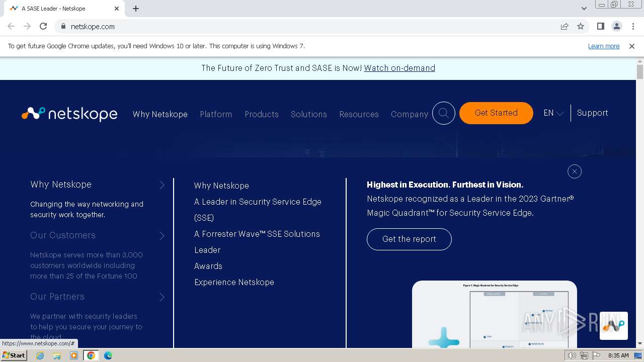Screen dimensions: 644x362
Task: Open A Leader in Security Service Edge link
Action: click(258, 210)
